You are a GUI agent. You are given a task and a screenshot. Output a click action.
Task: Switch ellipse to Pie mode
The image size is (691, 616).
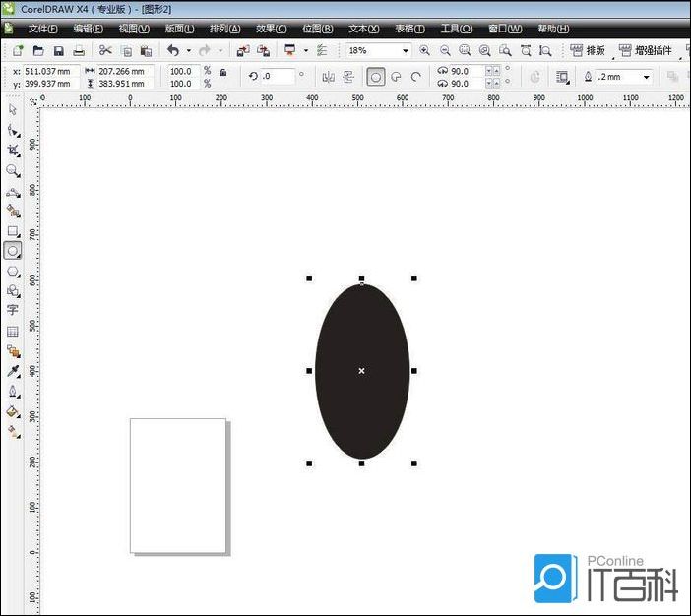(x=396, y=77)
